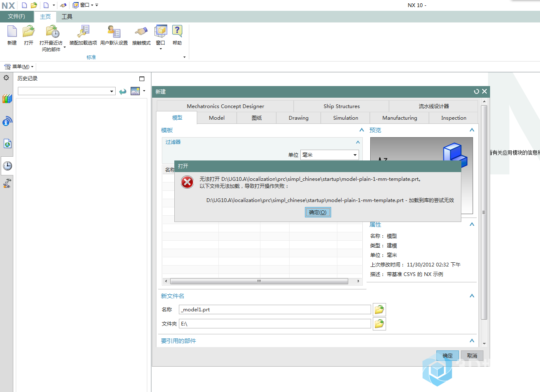Image resolution: width=540 pixels, height=392 pixels.
Task: Click the touch mode icon in the title bar
Action: tap(63, 5)
